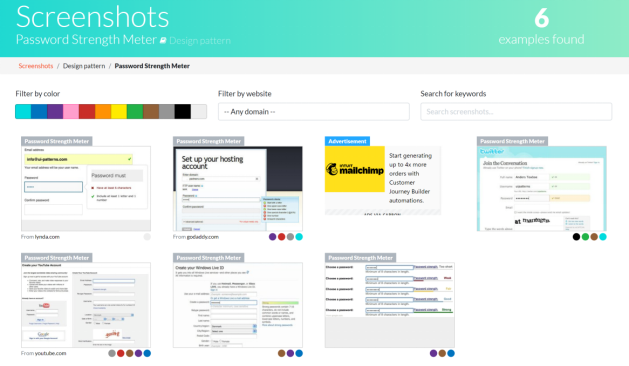Click the Screenshots breadcrumb link

coord(36,66)
